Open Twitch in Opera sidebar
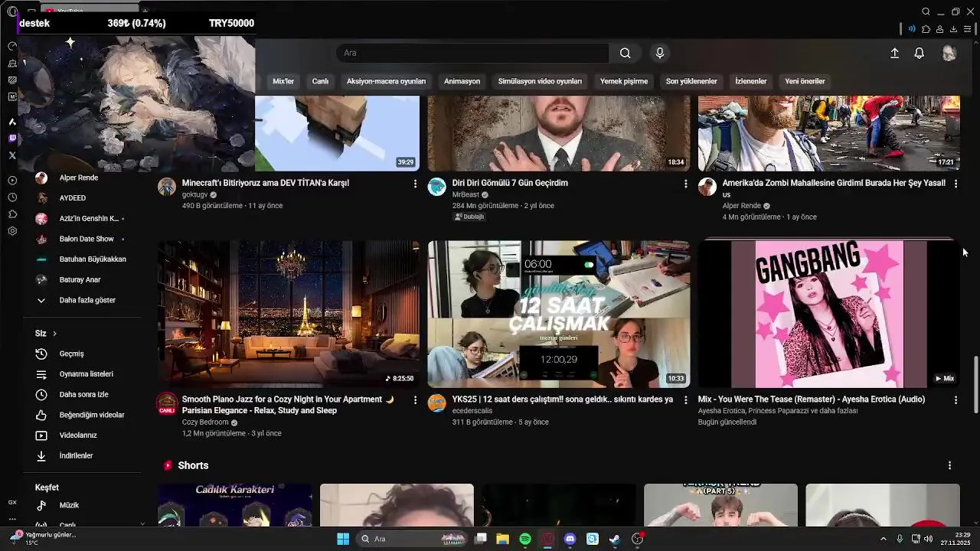The image size is (980, 551). [12, 139]
